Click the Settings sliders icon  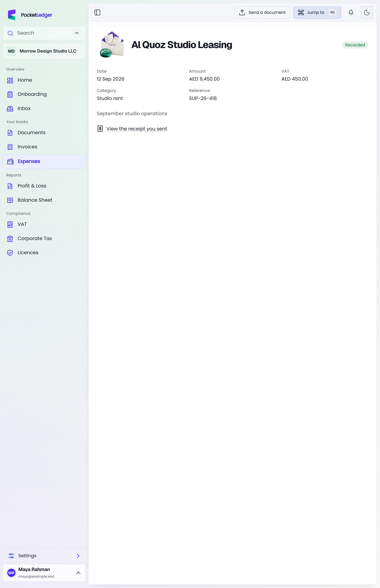11,556
